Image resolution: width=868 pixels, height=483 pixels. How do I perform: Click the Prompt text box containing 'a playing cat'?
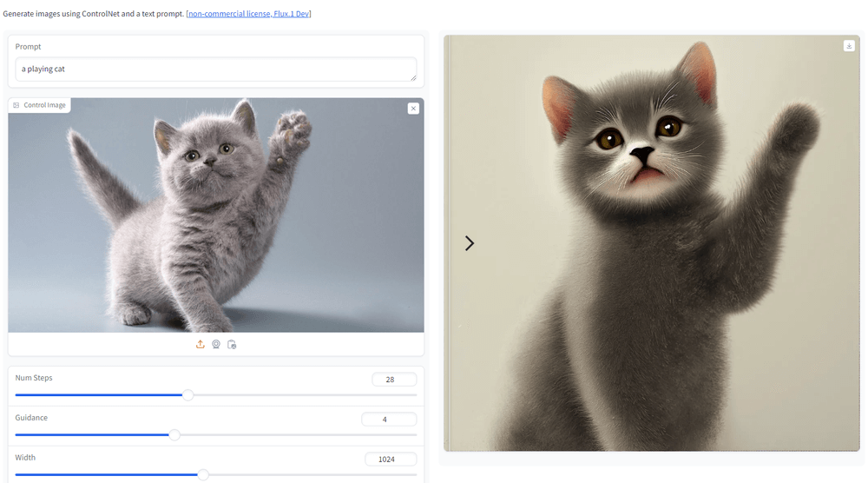[x=216, y=69]
